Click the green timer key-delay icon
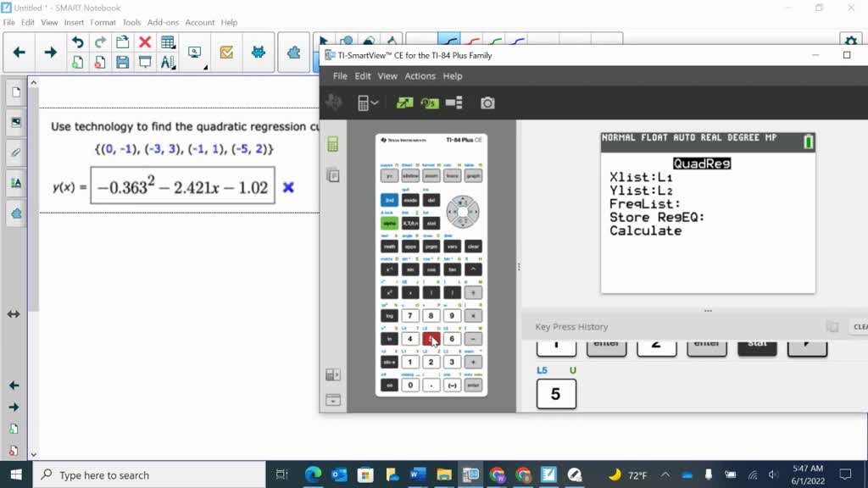The image size is (868, 488). point(430,103)
